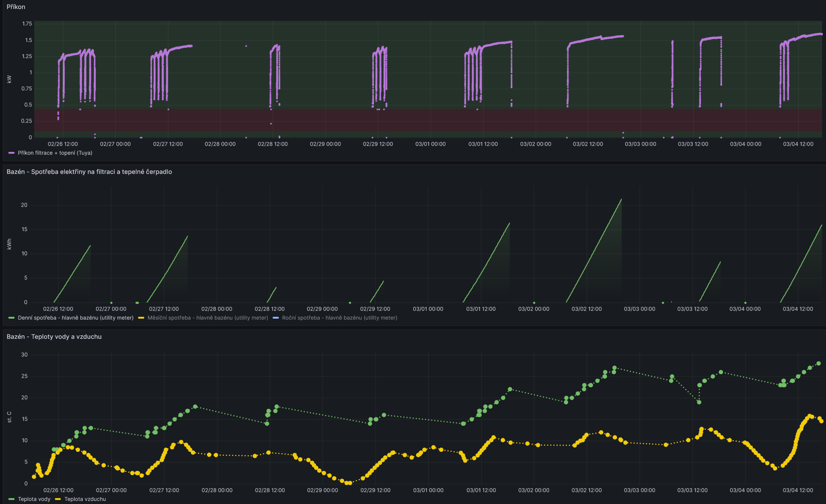Click yellow swatch beside Měsíční spotřeba

coord(141,318)
